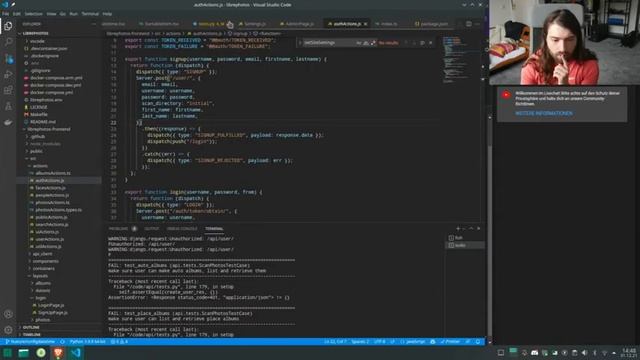Collapse the actions folder
640x360 pixels.
40,166
